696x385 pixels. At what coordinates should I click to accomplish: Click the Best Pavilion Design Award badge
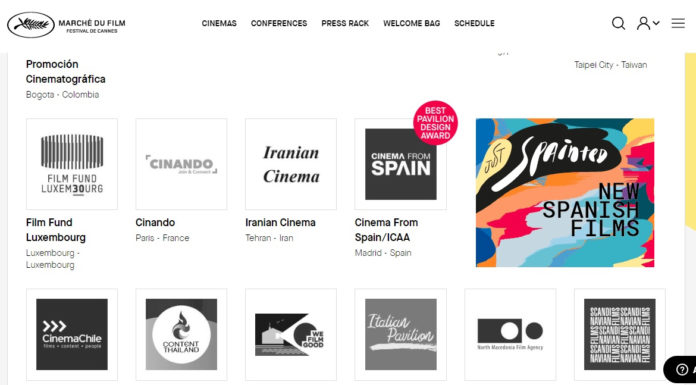(x=435, y=123)
